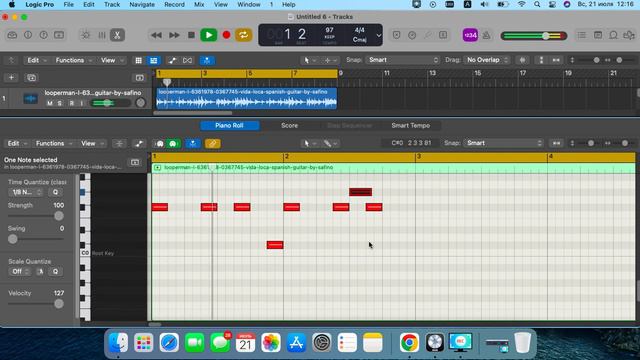Screen dimensions: 640x360
Task: Toggle yellow Link button in Piano Roll
Action: tap(213, 144)
